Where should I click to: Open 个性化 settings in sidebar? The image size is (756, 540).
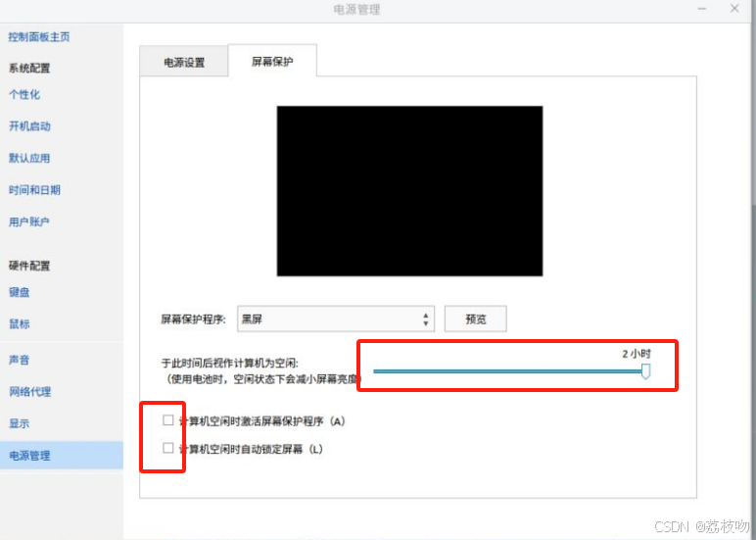(24, 95)
